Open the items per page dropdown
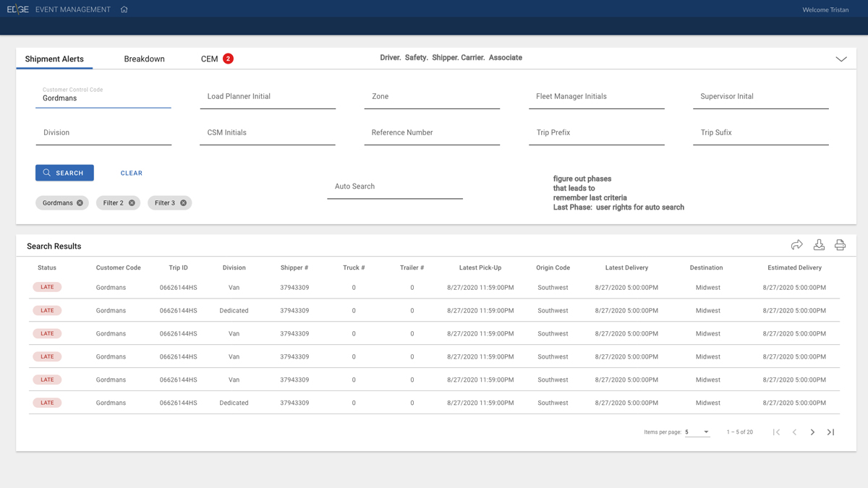Image resolution: width=868 pixels, height=488 pixels. 697,432
